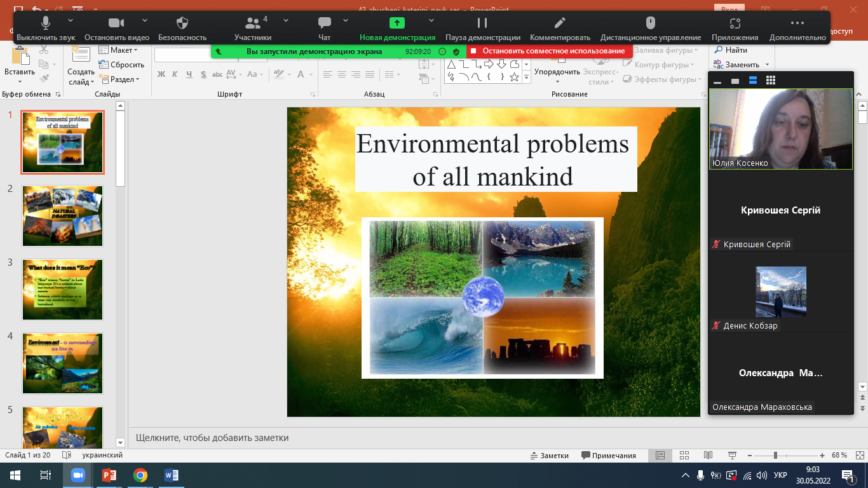The height and width of the screenshot is (488, 868).
Task: Open Zoom Чат panel
Action: [325, 29]
